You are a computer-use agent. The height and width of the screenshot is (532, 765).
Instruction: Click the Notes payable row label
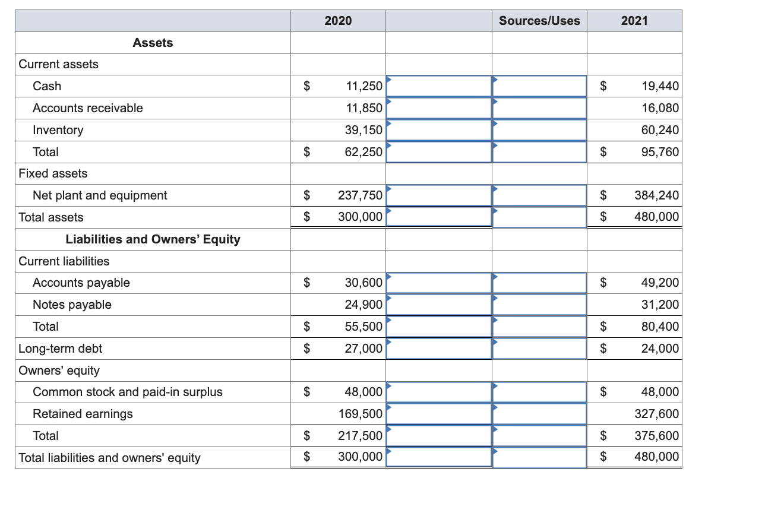pos(72,305)
